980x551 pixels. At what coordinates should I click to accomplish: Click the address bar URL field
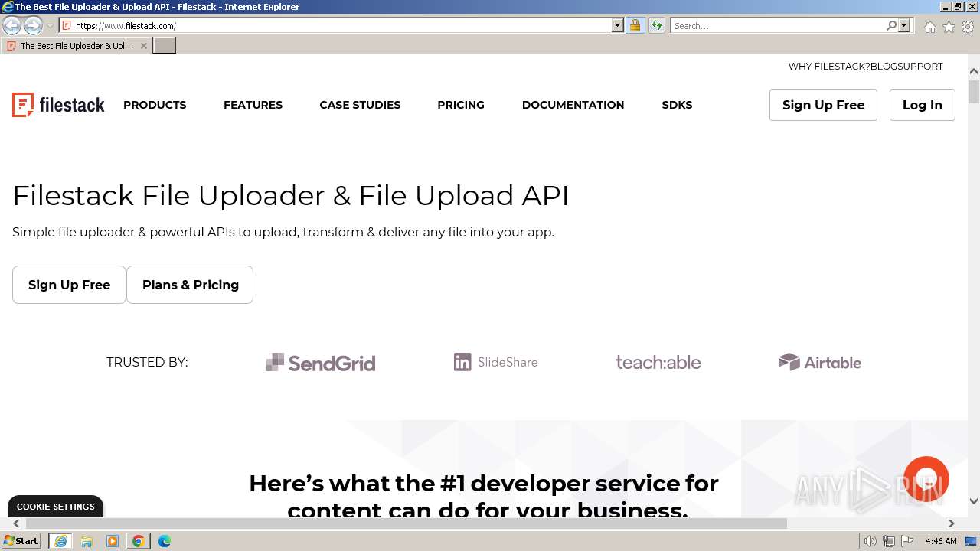(x=341, y=25)
